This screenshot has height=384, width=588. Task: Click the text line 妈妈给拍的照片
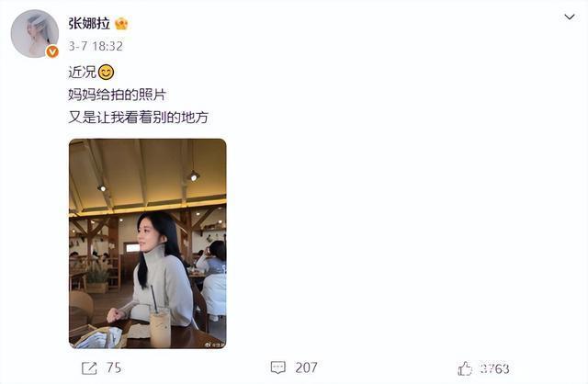pyautogui.click(x=117, y=95)
